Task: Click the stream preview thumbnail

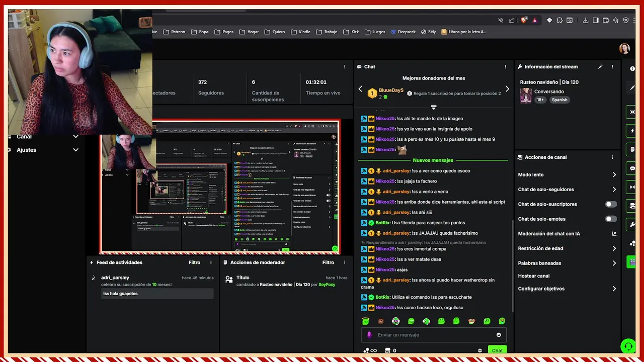Action: click(219, 187)
